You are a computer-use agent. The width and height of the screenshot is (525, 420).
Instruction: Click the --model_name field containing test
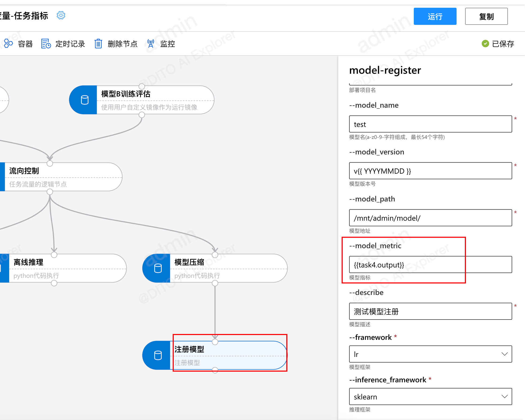pos(430,124)
